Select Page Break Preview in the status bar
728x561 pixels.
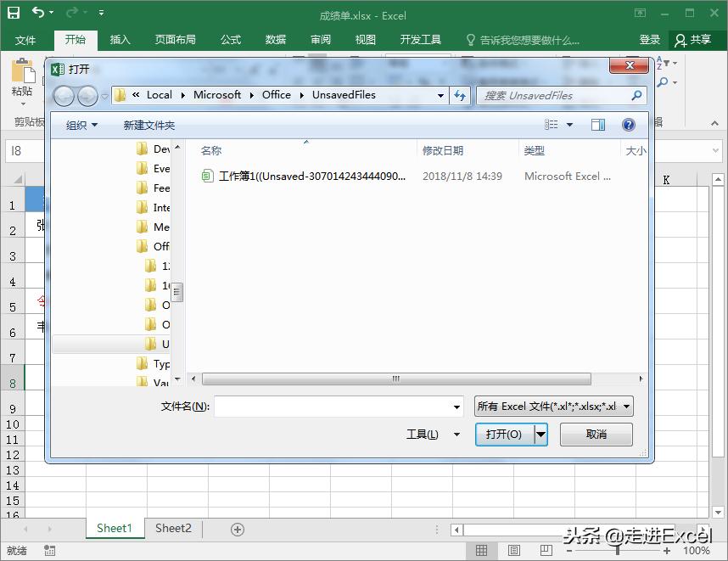tap(546, 549)
